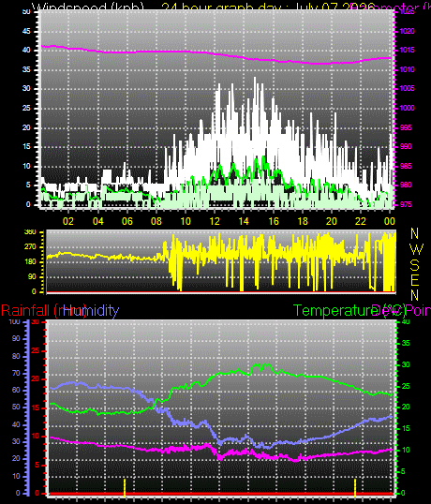
Task: Click the 1020 value on barometer axis
Action: click(x=408, y=31)
